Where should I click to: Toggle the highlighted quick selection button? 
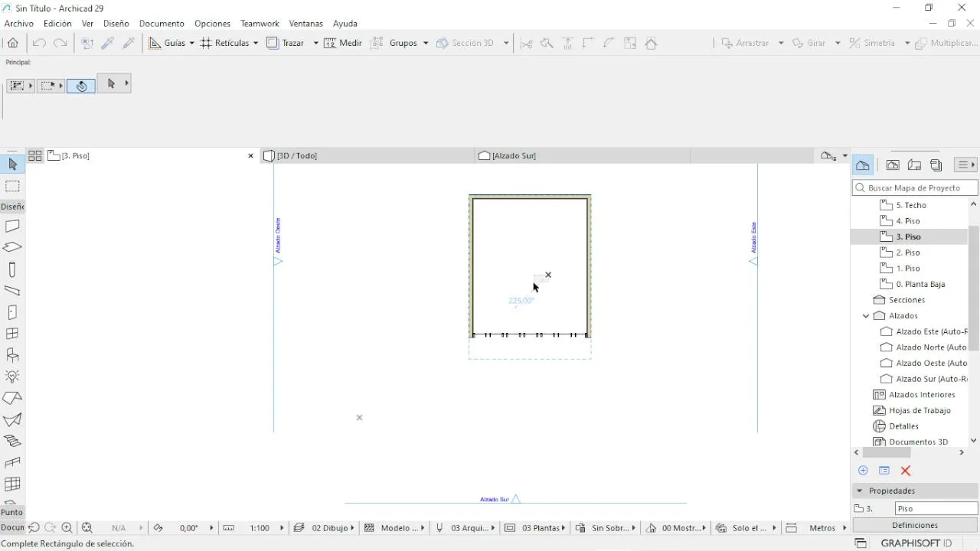pos(81,86)
